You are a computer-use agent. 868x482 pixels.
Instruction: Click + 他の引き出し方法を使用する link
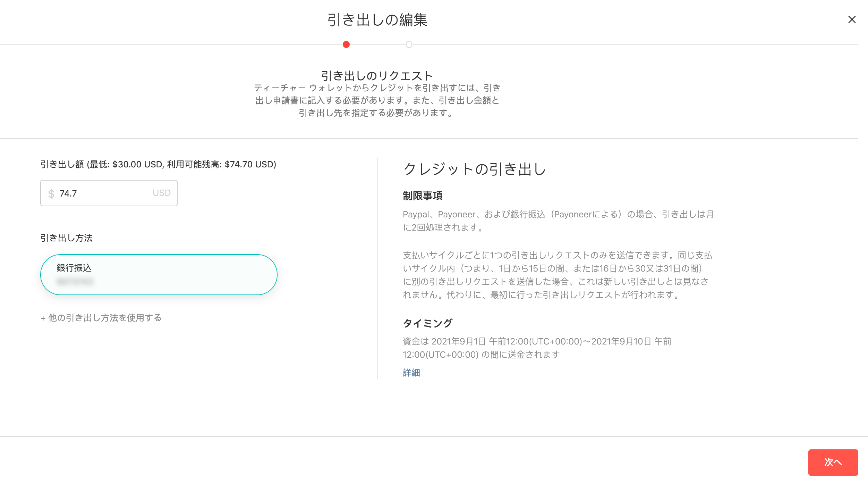click(x=101, y=318)
